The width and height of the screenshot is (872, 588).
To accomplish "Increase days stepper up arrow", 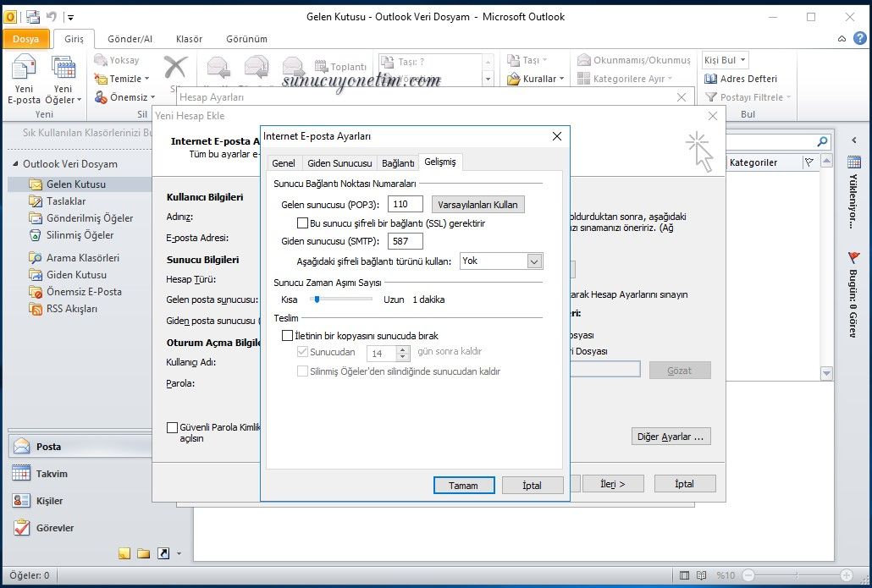I will pyautogui.click(x=403, y=349).
